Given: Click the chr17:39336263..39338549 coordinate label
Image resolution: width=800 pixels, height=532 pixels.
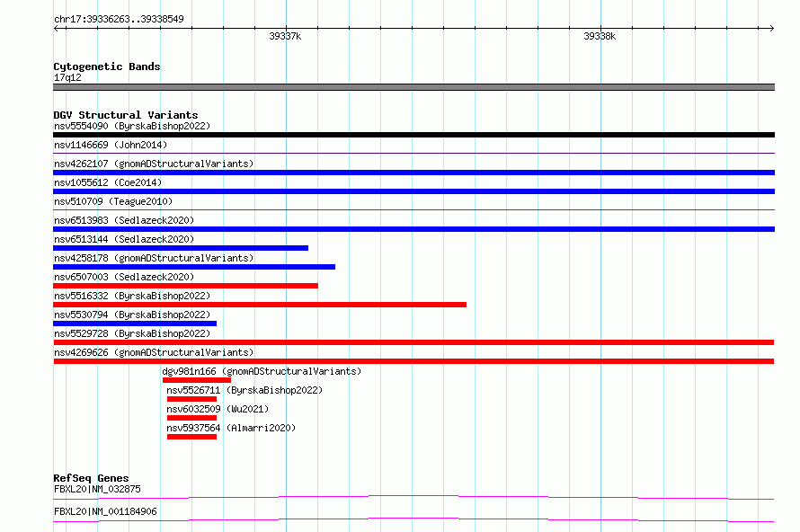Looking at the screenshot, I should [119, 20].
